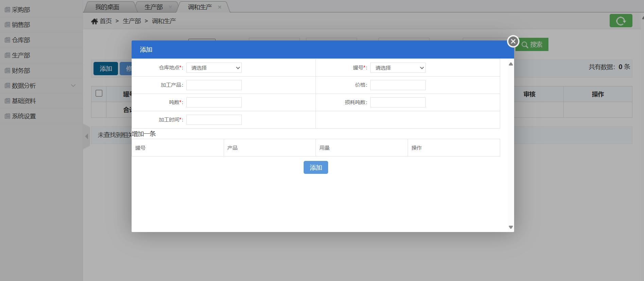Close the 添加 dialog with X icon

pos(513,42)
